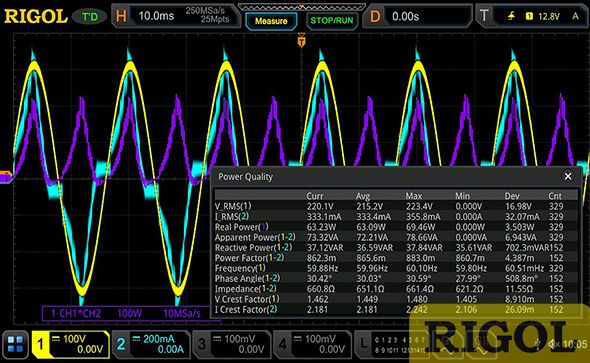Click the orange trigger position marker
Screen dimensions: 590x363
301,40
